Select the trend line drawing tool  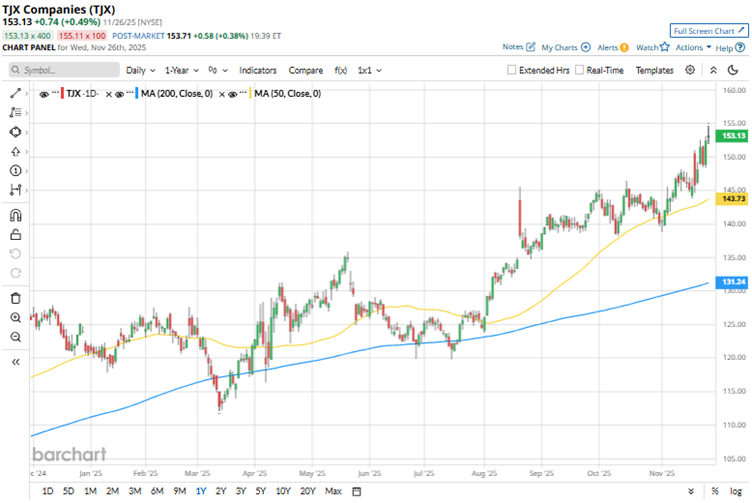click(15, 92)
